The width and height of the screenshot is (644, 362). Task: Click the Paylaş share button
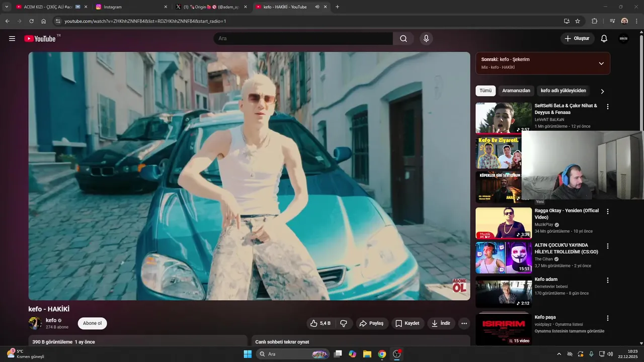[x=371, y=323]
